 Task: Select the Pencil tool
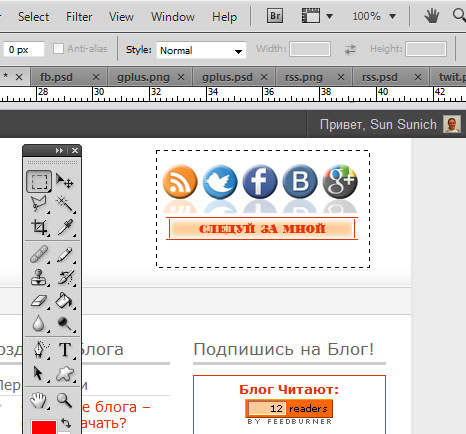[65, 254]
